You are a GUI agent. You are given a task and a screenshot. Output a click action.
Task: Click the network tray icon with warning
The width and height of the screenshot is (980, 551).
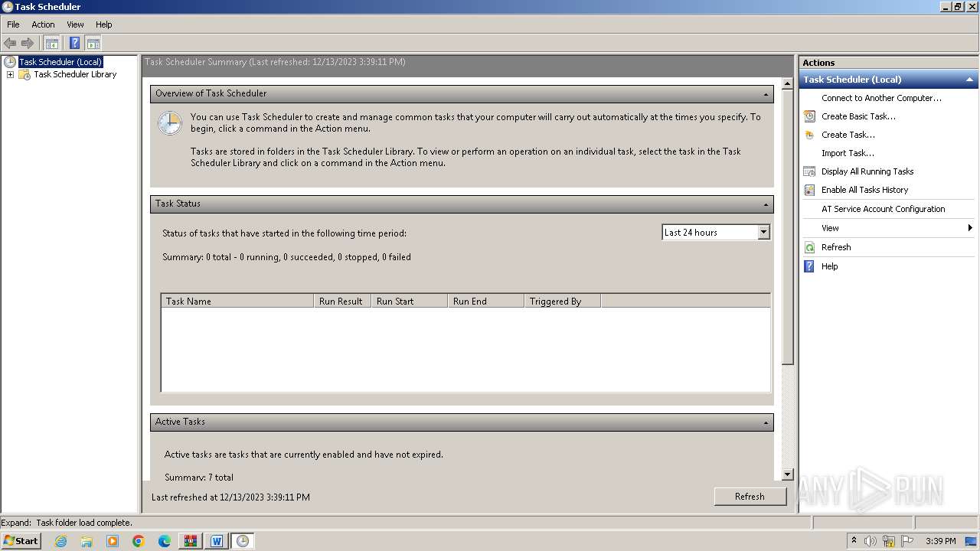point(889,541)
